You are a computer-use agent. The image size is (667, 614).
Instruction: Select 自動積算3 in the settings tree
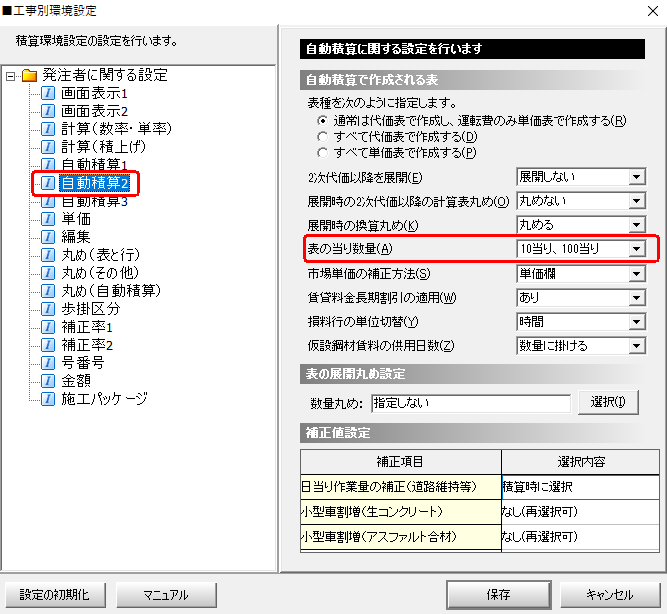[94, 201]
